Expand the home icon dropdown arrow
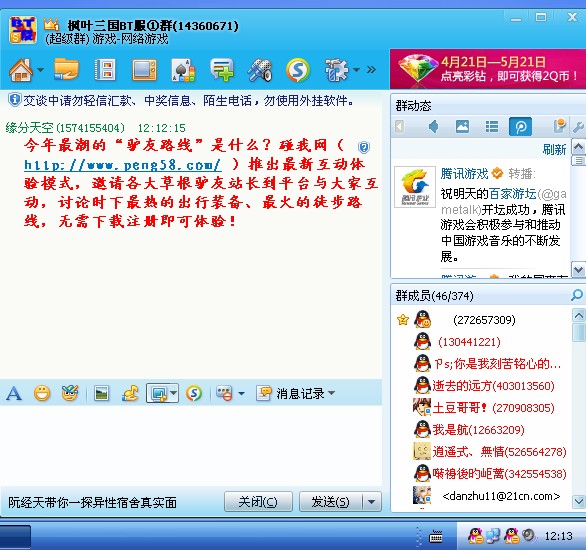The image size is (586, 550). coord(40,70)
